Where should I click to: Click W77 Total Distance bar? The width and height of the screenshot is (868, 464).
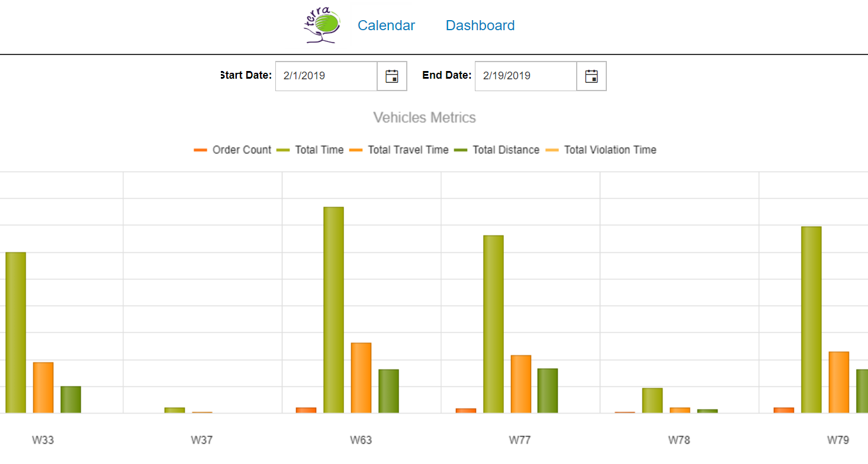click(x=548, y=391)
